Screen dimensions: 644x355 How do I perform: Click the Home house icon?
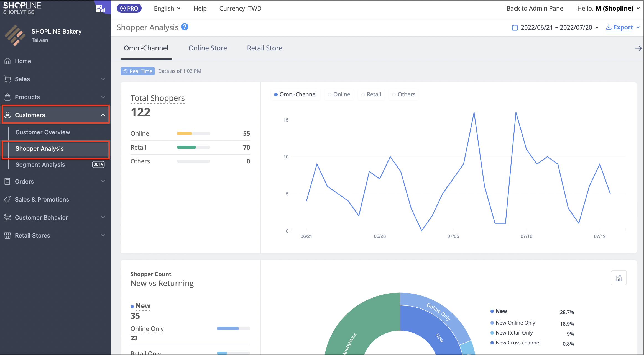(x=7, y=61)
